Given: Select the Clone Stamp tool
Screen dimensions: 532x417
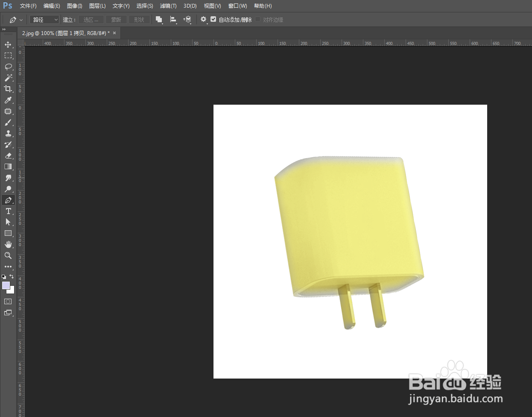Looking at the screenshot, I should point(8,133).
